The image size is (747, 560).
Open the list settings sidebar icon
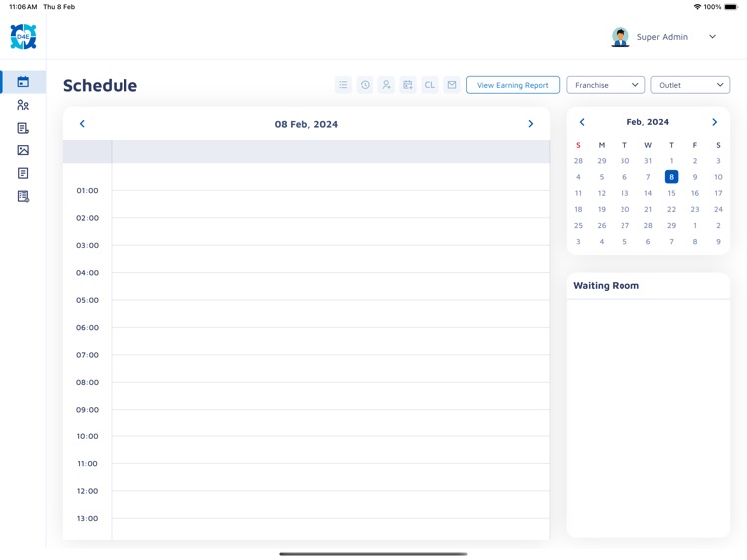coord(23,196)
